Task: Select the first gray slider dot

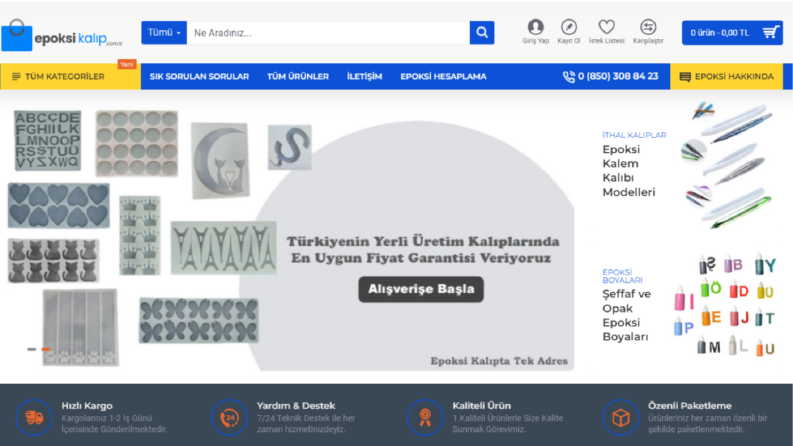Action: pos(31,349)
